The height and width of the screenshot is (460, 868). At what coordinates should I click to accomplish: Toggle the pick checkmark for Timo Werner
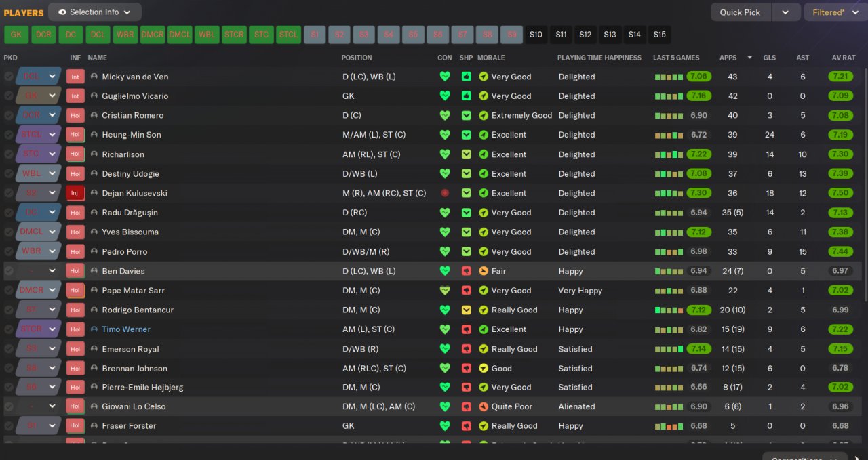pyautogui.click(x=9, y=329)
